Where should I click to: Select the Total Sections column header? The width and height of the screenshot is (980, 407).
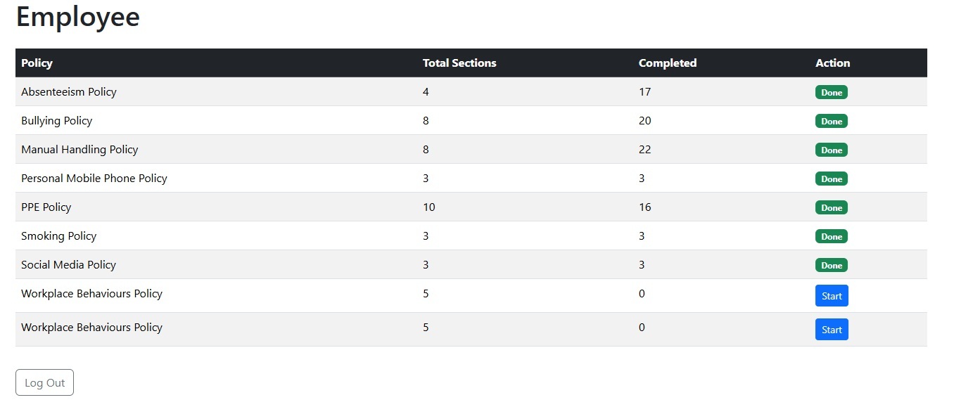[x=459, y=63]
